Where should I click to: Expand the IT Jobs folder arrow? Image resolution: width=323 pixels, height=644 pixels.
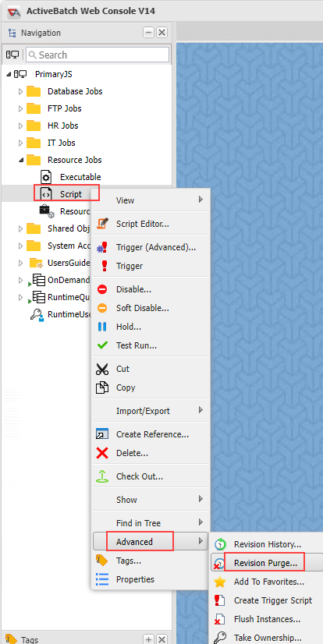click(x=20, y=143)
